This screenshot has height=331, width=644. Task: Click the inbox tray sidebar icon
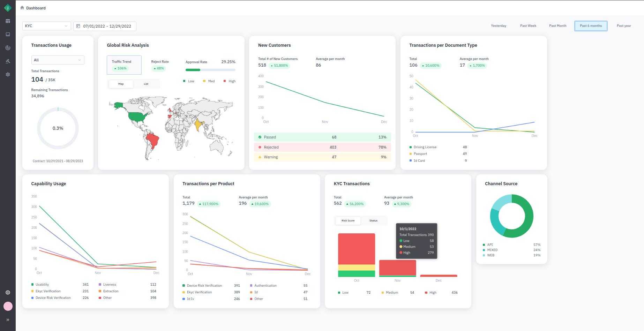[8, 35]
